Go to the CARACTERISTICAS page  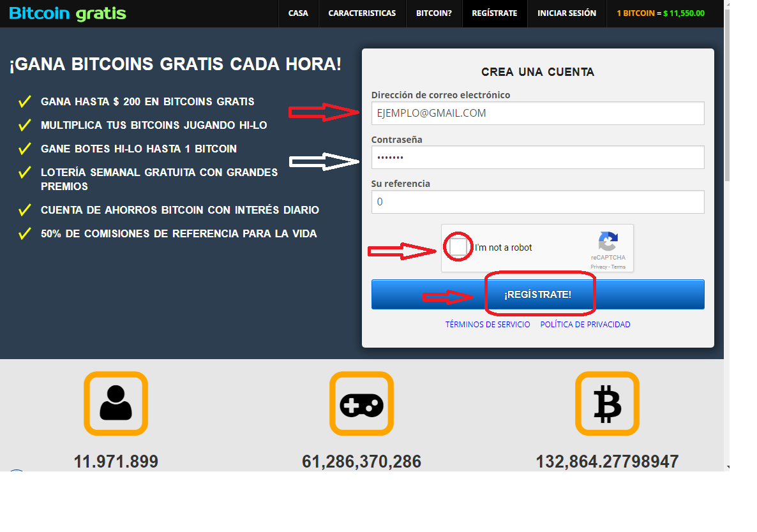[362, 13]
